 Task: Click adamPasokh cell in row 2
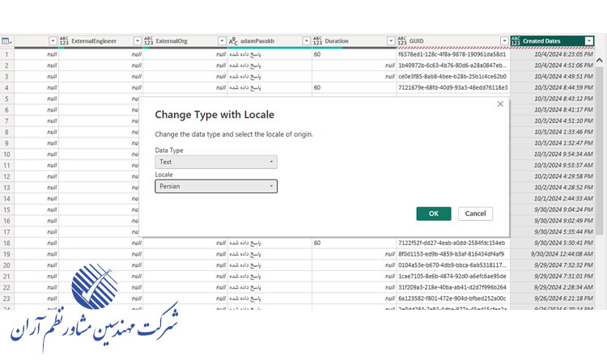(x=270, y=66)
